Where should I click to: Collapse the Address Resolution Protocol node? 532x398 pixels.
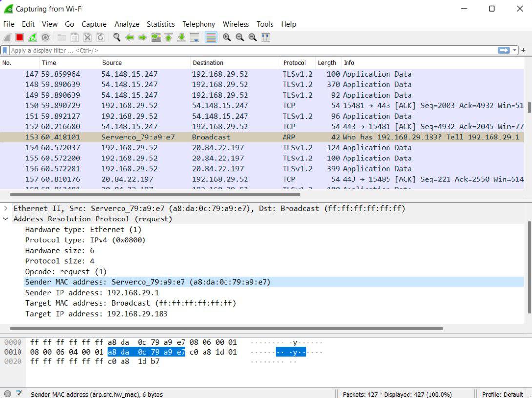(x=6, y=219)
